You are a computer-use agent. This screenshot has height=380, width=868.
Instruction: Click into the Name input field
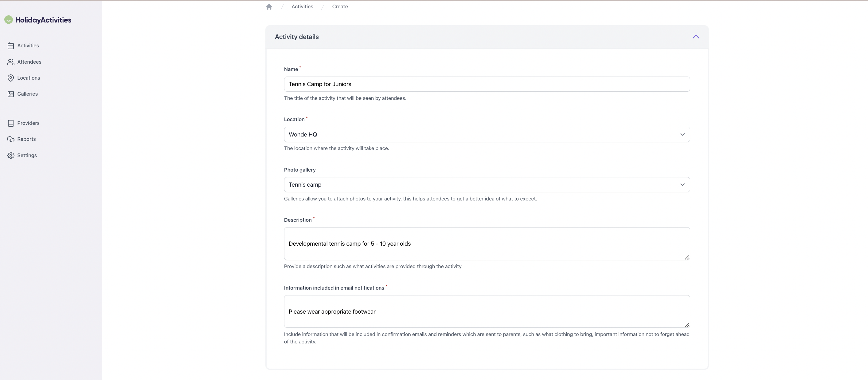coord(487,84)
